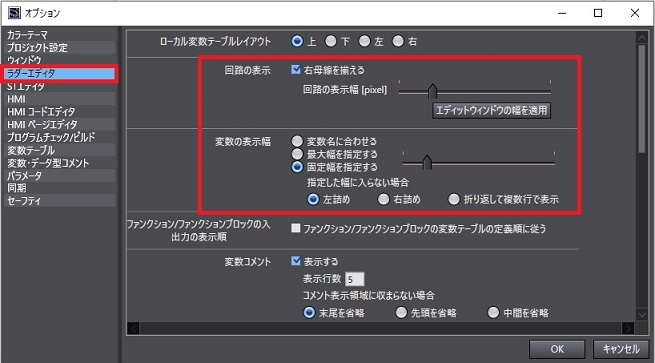This screenshot has width=655, height=363.
Task: Click the 回路の表示幅 pixel slider handle
Action: tap(432, 91)
